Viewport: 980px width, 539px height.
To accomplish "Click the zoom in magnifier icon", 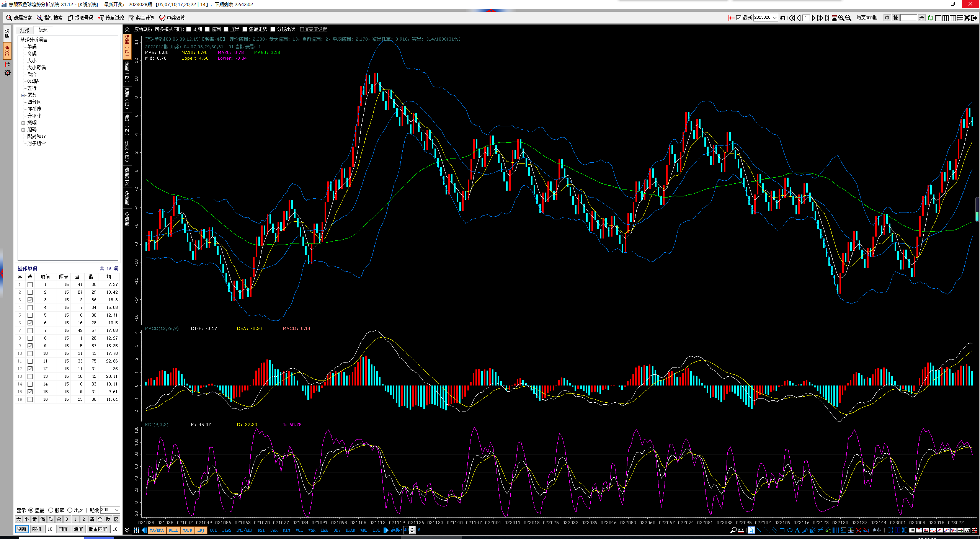I will pos(841,18).
